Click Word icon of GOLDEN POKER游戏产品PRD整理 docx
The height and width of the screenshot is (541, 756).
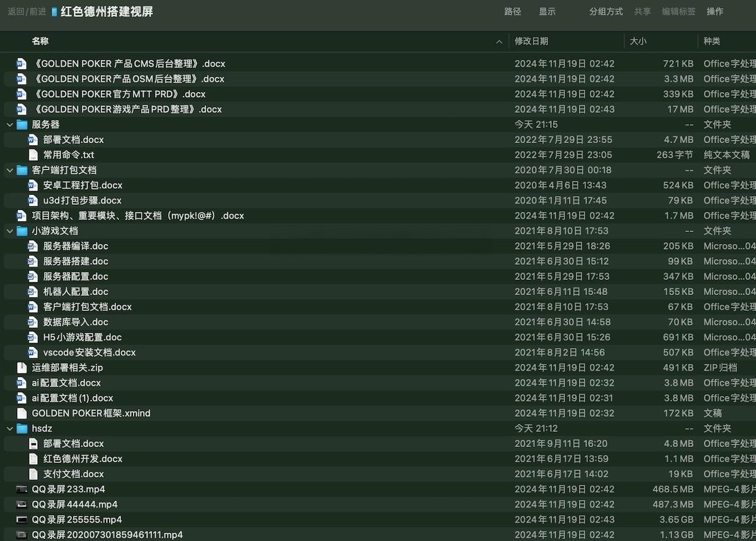pyautogui.click(x=21, y=109)
